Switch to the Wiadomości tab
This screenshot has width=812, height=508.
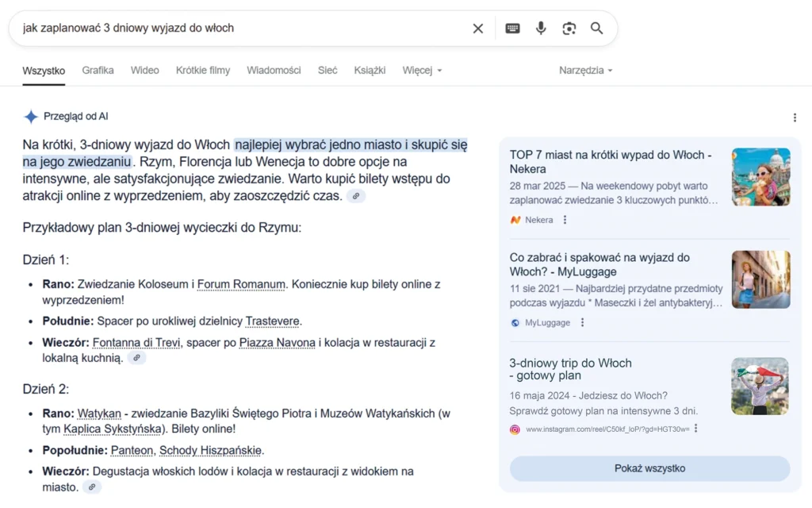(x=274, y=70)
